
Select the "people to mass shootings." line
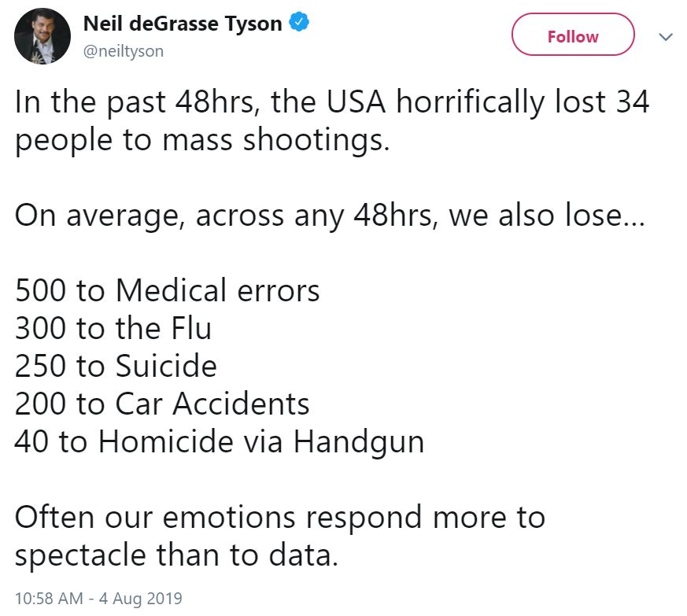(x=202, y=141)
